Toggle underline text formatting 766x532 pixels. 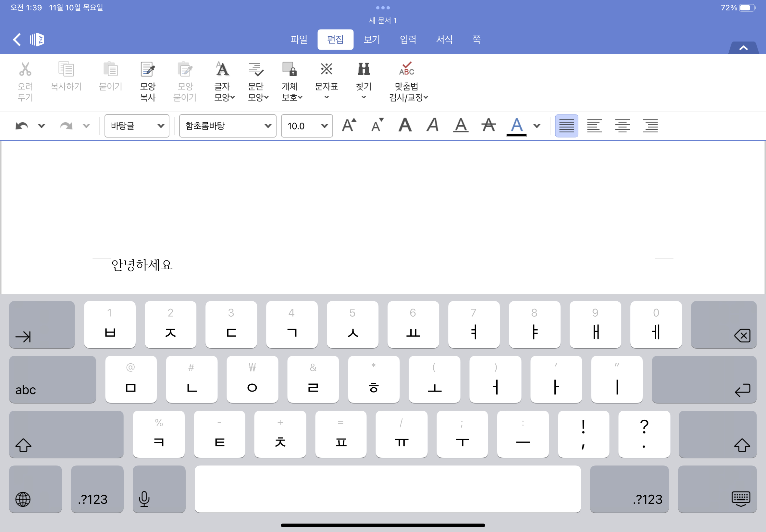pos(461,125)
